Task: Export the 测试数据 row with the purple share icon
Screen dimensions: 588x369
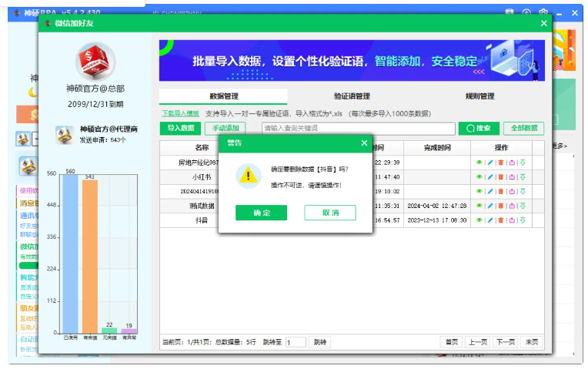Action: [512, 206]
